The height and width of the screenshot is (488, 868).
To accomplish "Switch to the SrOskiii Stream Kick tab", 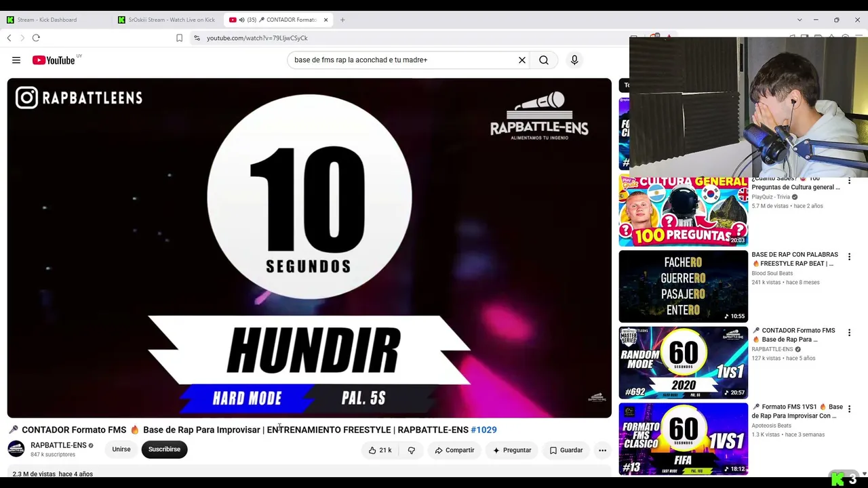I will pos(167,20).
